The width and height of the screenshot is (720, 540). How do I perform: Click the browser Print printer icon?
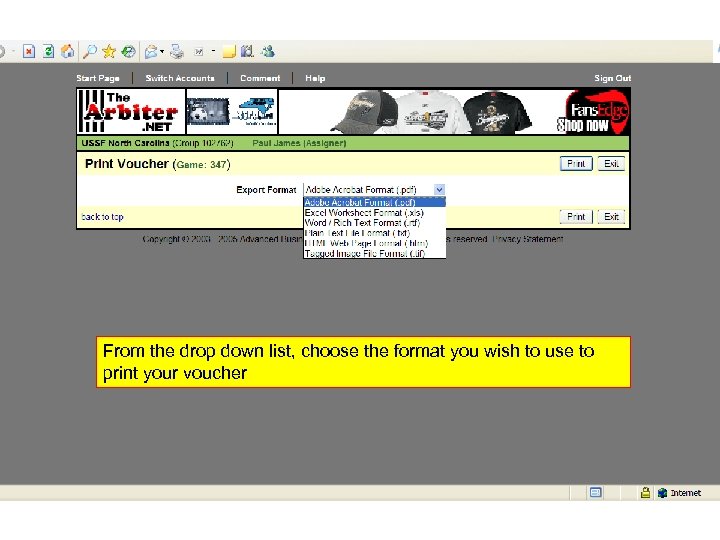(177, 51)
